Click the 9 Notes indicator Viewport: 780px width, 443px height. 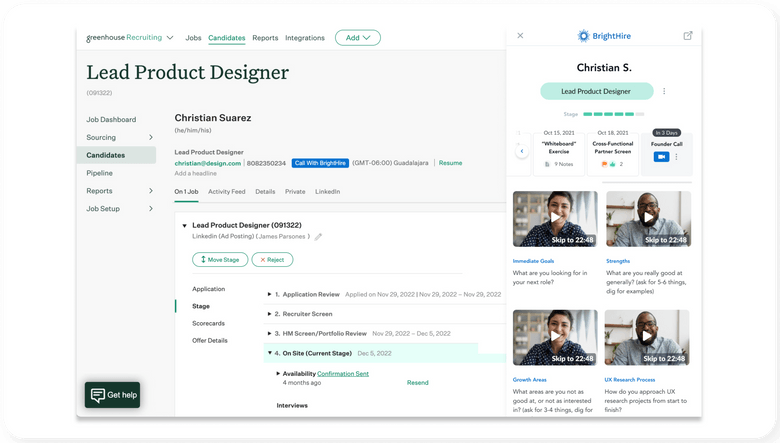(559, 164)
